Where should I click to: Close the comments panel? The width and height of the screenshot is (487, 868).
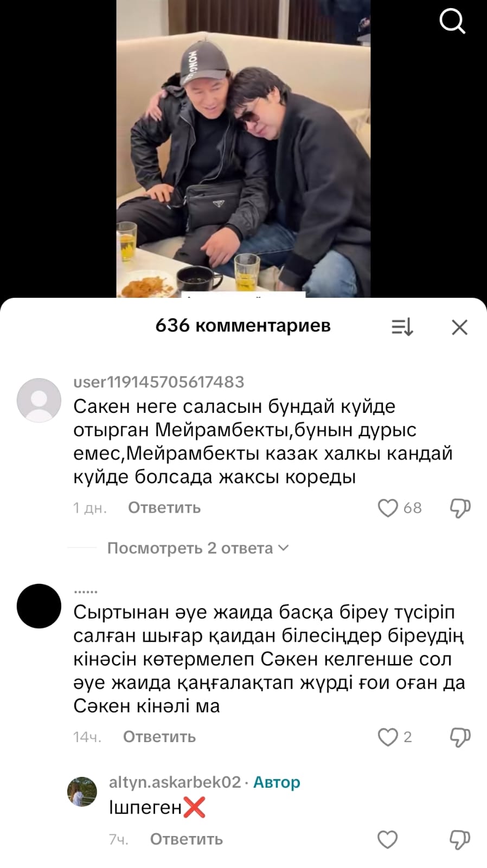(459, 327)
